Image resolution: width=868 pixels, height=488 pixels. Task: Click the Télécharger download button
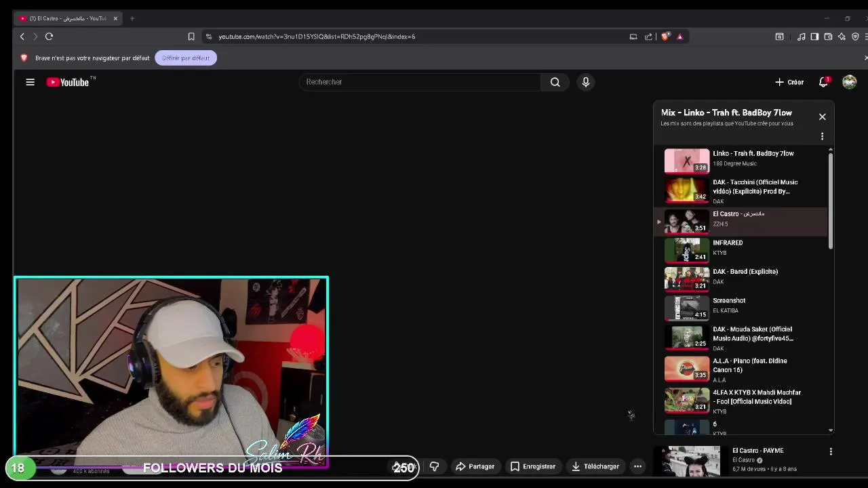click(x=595, y=466)
